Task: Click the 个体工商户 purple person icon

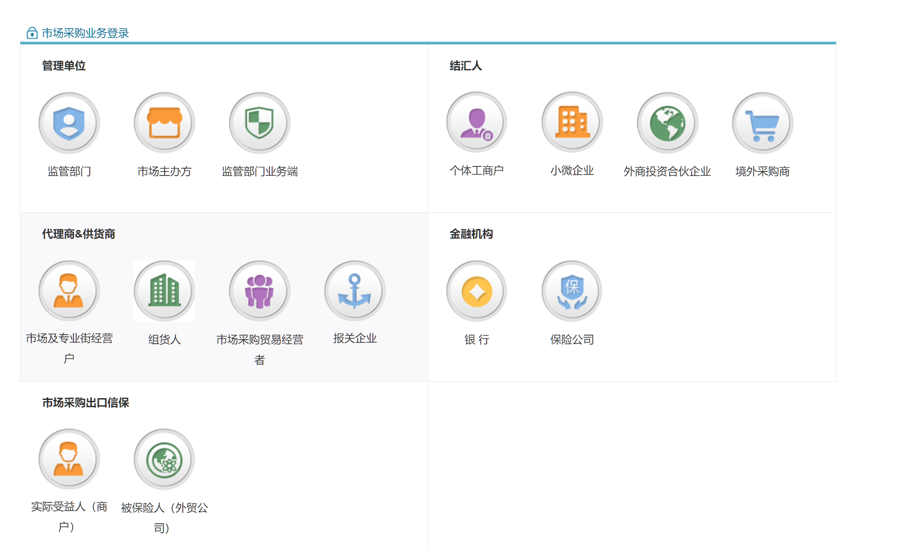Action: tap(476, 122)
